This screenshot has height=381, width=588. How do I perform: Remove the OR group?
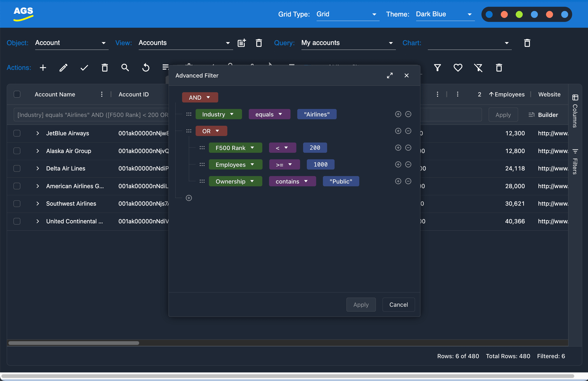pyautogui.click(x=408, y=131)
